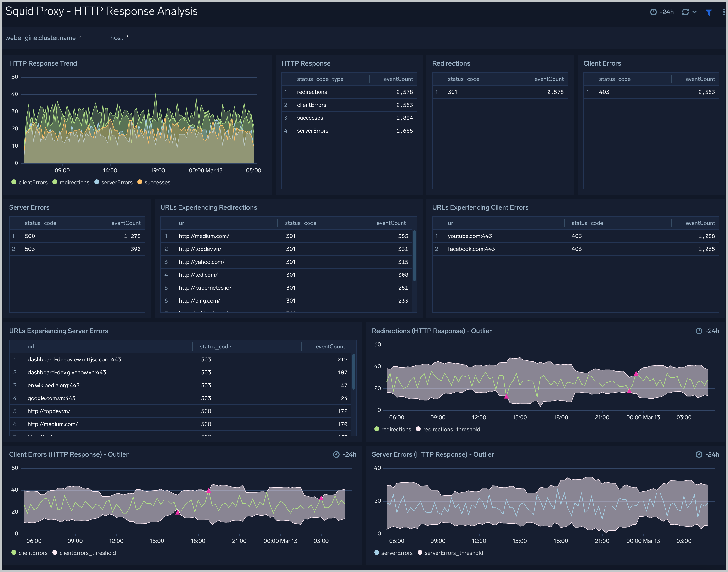Select the http://bing.com/ row
This screenshot has width=728, height=572.
287,301
